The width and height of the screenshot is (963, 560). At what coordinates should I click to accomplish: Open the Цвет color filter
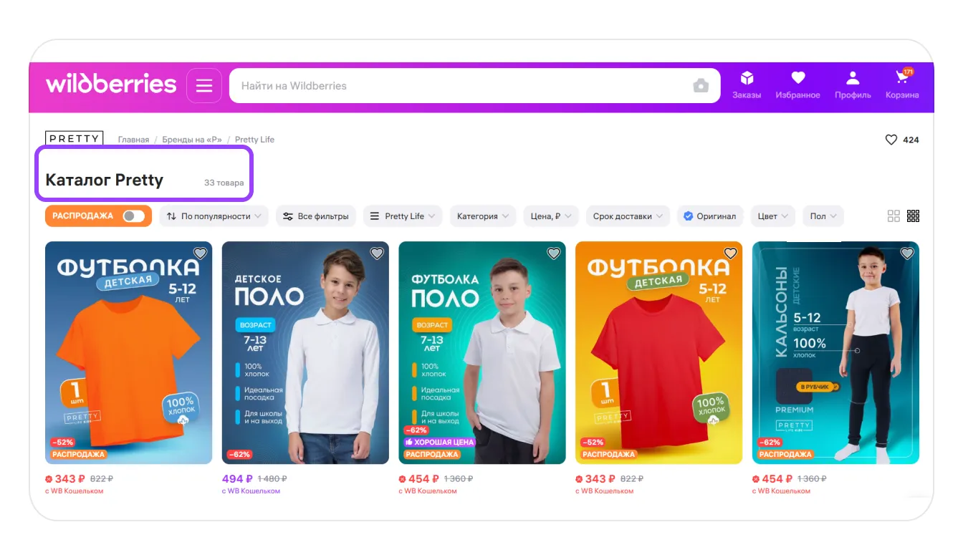pos(772,216)
